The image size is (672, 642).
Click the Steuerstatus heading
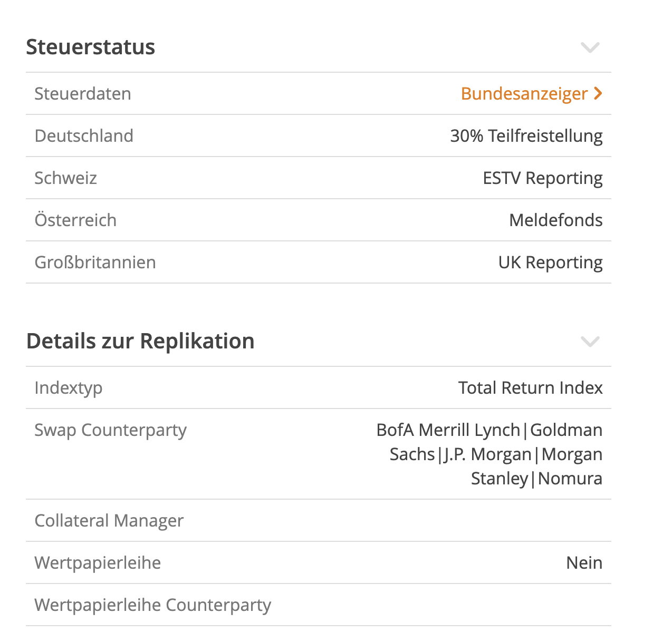[91, 47]
